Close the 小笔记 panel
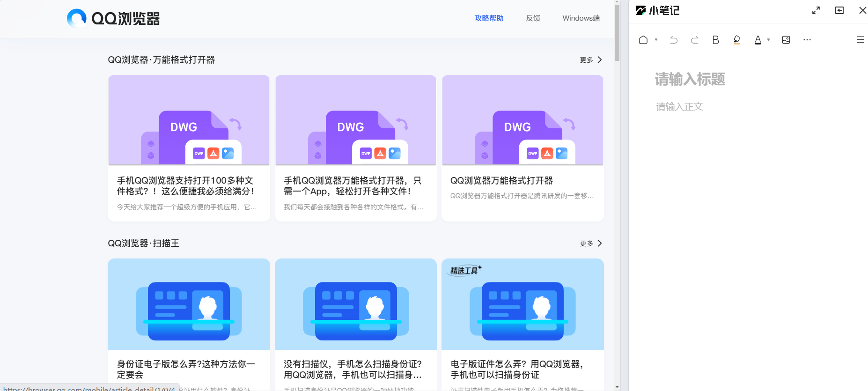 862,10
